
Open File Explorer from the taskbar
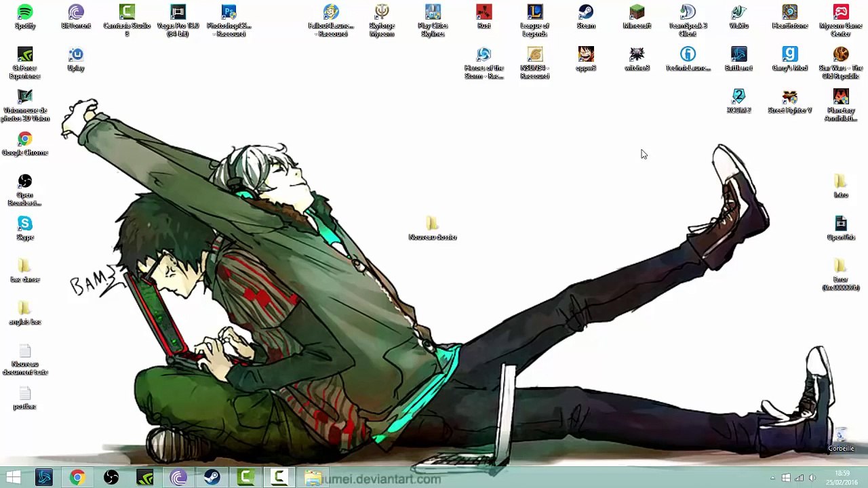pyautogui.click(x=313, y=478)
